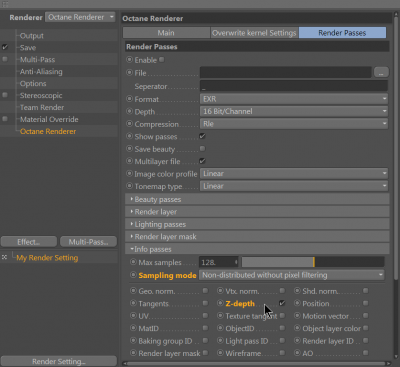
Task: Enable the Object layer color checkbox
Action: pos(366,328)
